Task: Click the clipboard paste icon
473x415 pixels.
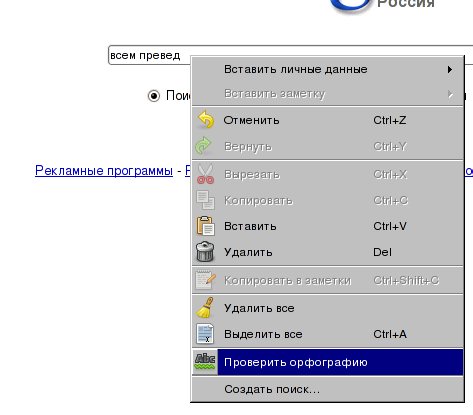Action: coord(205,226)
